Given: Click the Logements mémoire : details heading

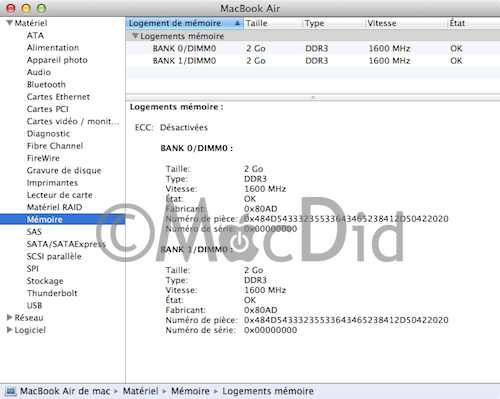Looking at the screenshot, I should click(x=177, y=107).
